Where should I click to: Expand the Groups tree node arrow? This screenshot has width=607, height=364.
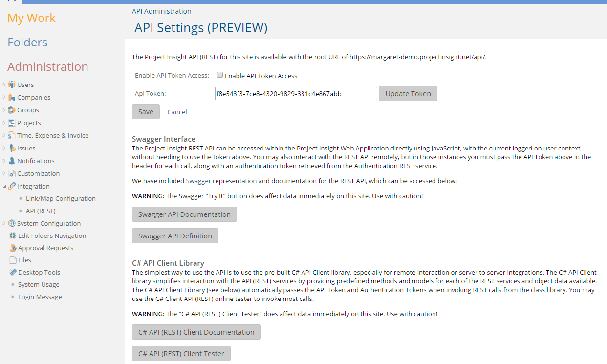[4, 110]
